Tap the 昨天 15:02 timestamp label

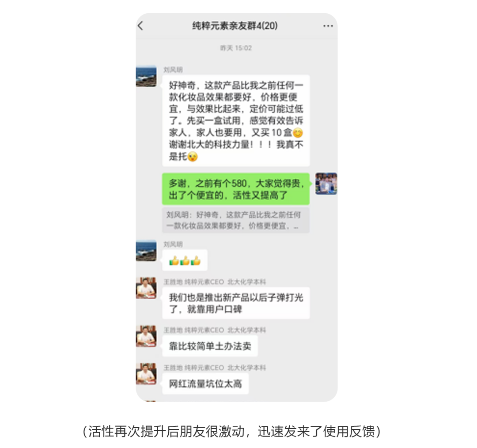click(x=236, y=48)
